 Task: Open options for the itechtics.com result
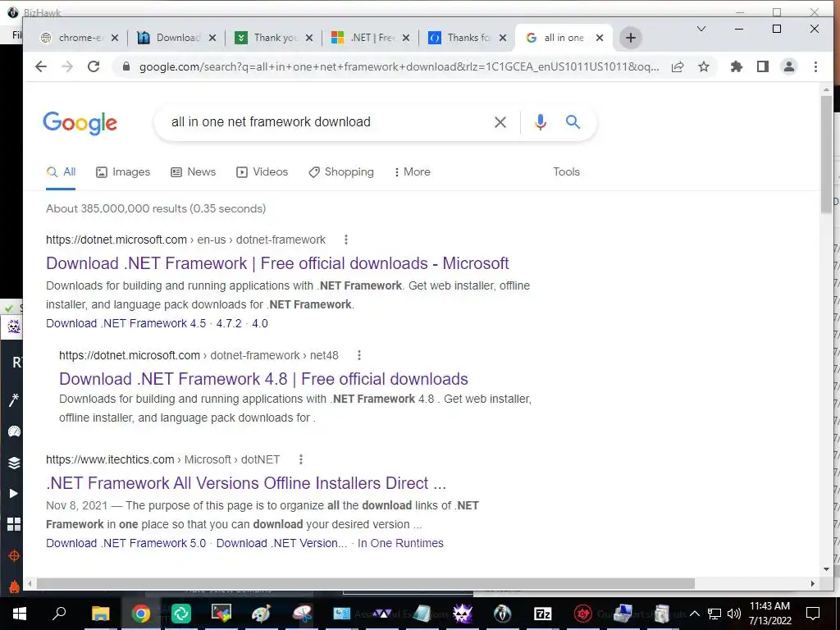pyautogui.click(x=301, y=459)
